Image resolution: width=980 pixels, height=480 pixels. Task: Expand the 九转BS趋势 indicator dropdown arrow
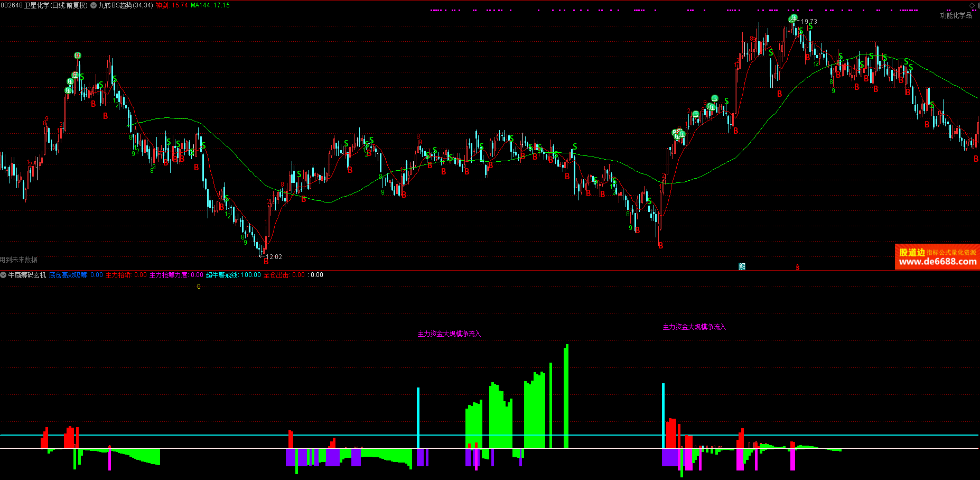click(94, 5)
